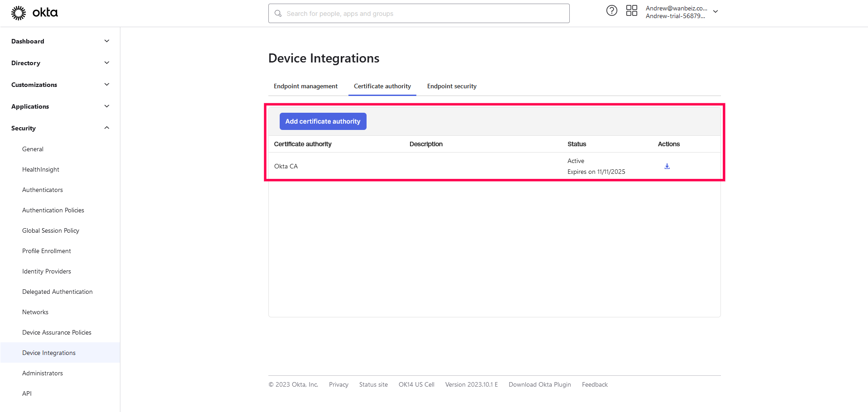868x412 pixels.
Task: Click the Download Okta Plugin link
Action: pos(539,385)
